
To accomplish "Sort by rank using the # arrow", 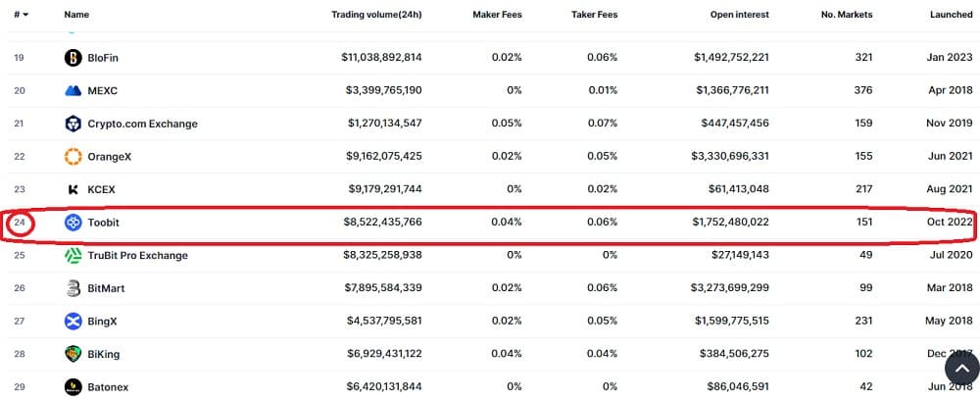I will pyautogui.click(x=22, y=15).
